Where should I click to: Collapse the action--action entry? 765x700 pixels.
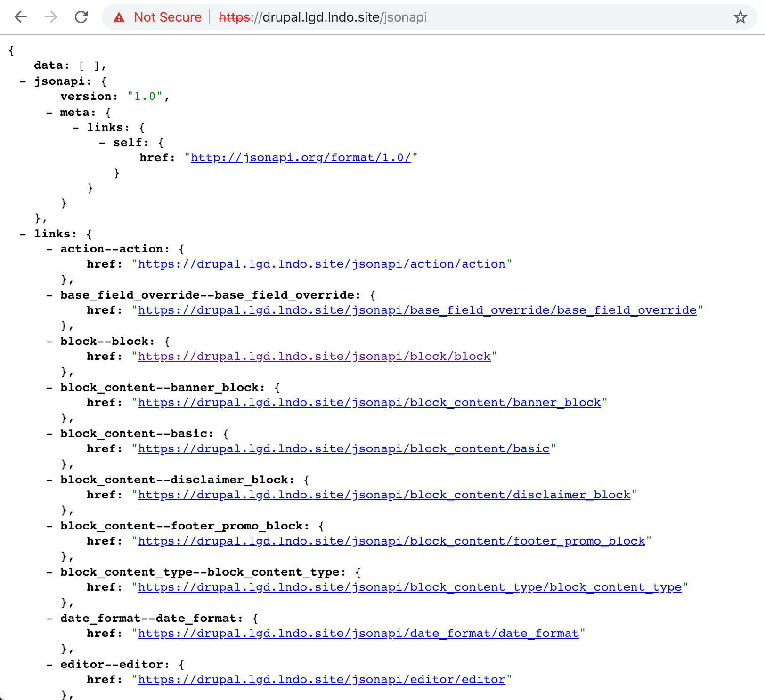49,249
